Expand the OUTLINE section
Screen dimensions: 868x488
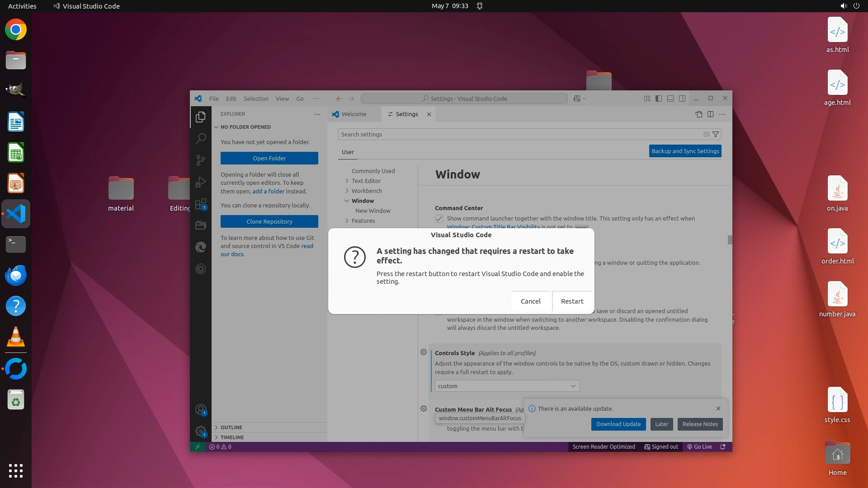[231, 427]
